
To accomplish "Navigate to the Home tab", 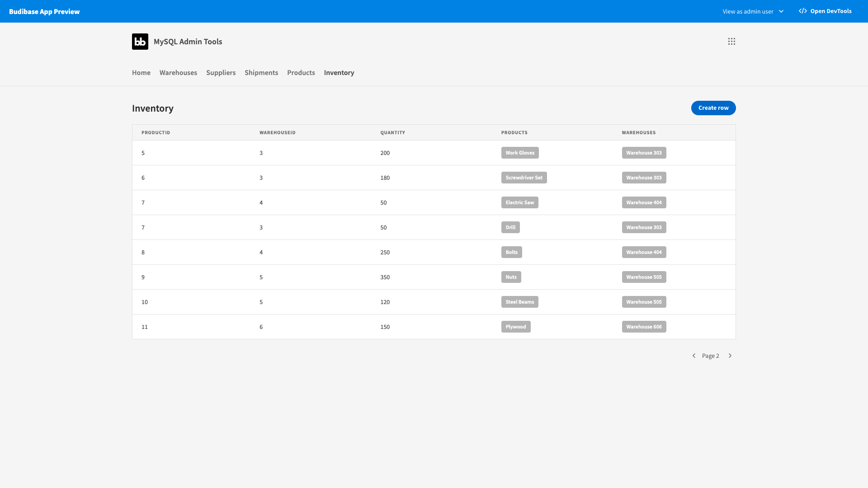I will click(141, 73).
